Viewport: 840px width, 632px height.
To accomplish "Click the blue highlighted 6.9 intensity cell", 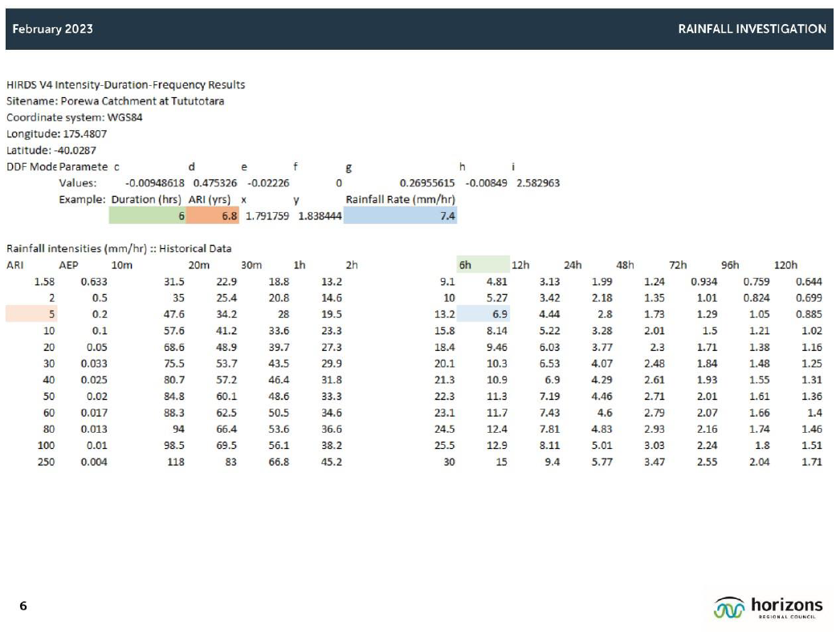I will point(483,314).
